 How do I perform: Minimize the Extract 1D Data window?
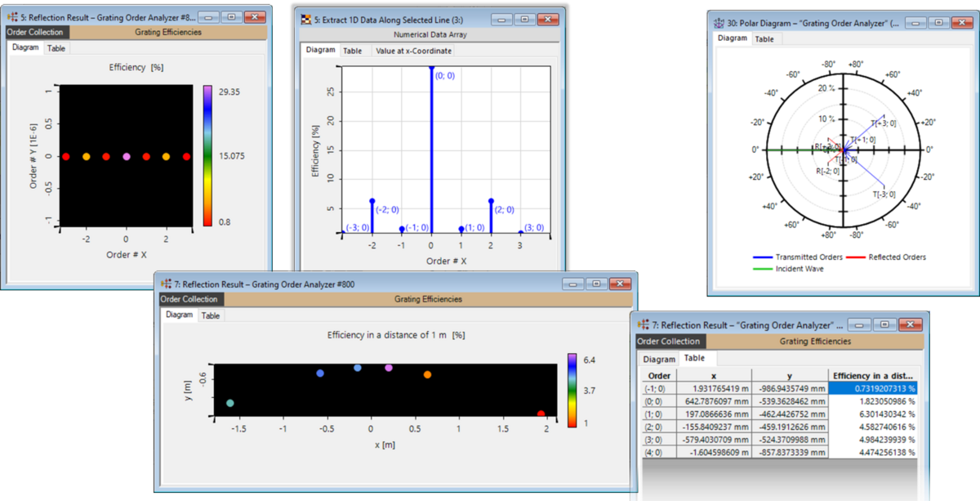499,18
